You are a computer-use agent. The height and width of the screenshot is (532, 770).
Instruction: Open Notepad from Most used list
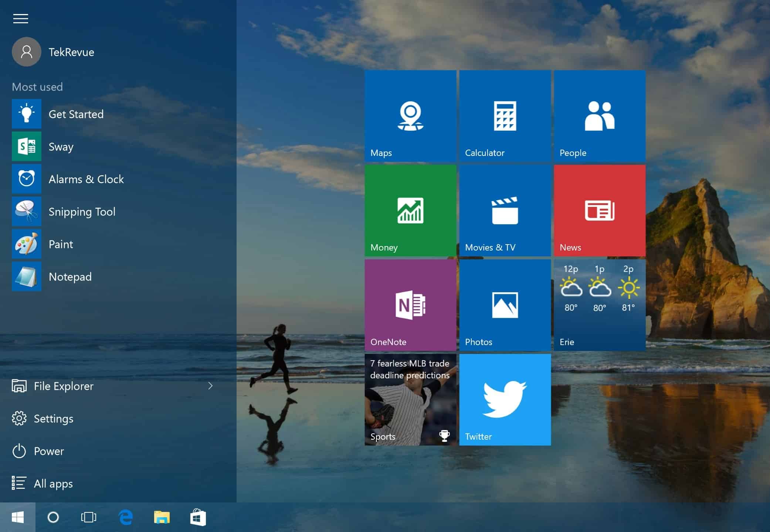coord(70,277)
